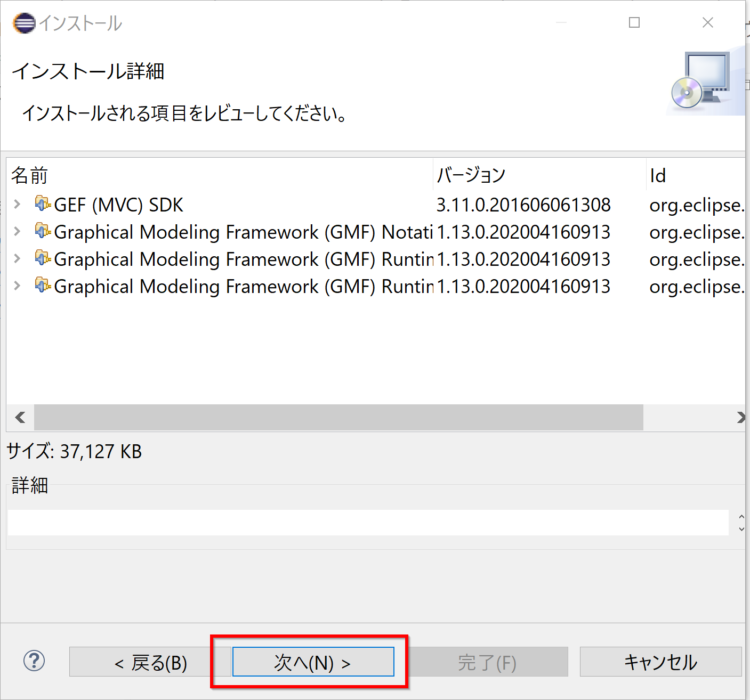Open help with the question mark icon
Image resolution: width=750 pixels, height=700 pixels.
pos(34,661)
